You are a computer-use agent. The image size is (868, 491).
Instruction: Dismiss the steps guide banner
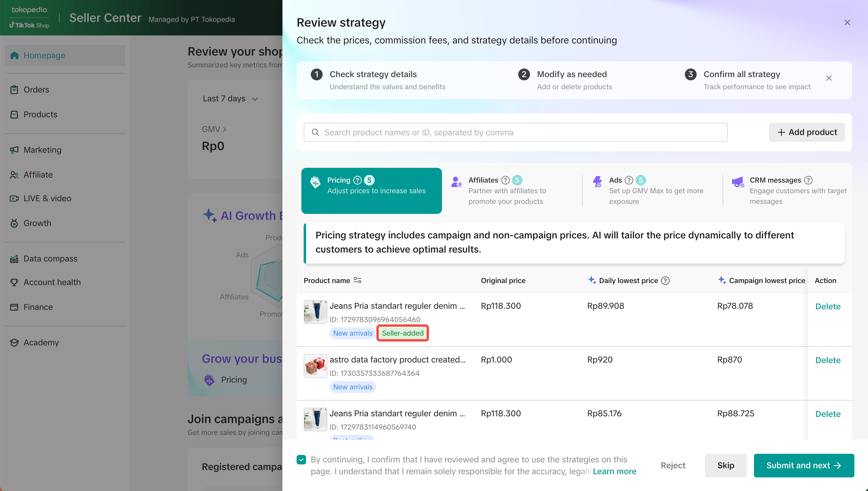(829, 78)
